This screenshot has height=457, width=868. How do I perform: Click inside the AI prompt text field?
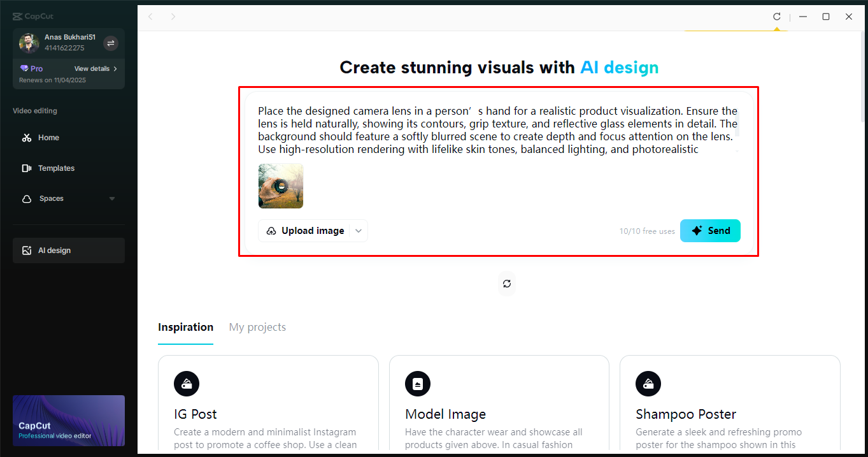pyautogui.click(x=497, y=129)
